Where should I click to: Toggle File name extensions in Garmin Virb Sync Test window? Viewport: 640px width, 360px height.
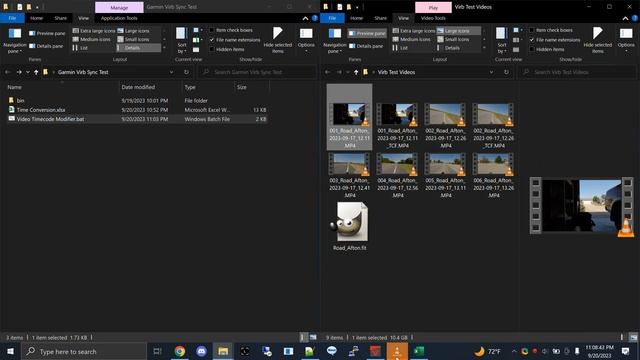point(234,40)
